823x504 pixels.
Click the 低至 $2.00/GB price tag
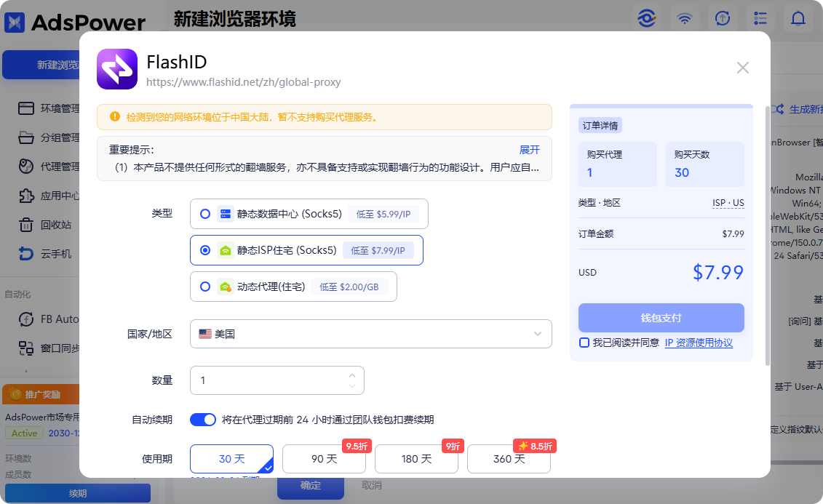coord(349,287)
